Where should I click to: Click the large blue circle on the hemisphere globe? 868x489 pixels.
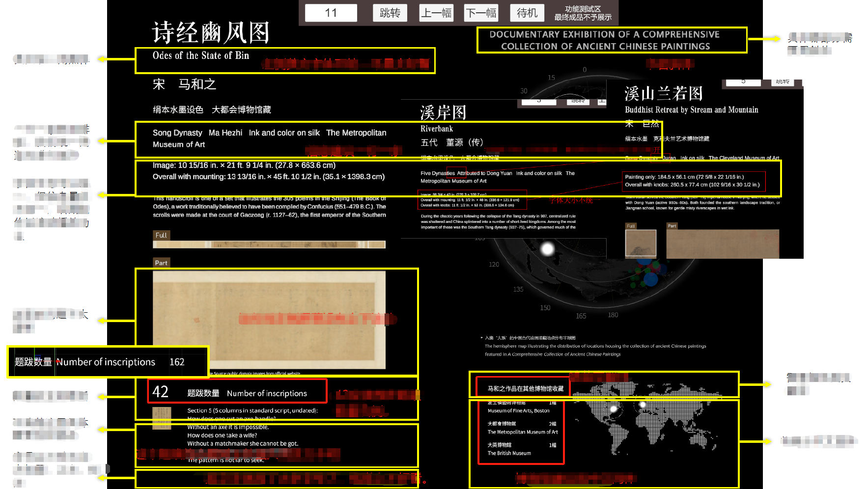(650, 279)
